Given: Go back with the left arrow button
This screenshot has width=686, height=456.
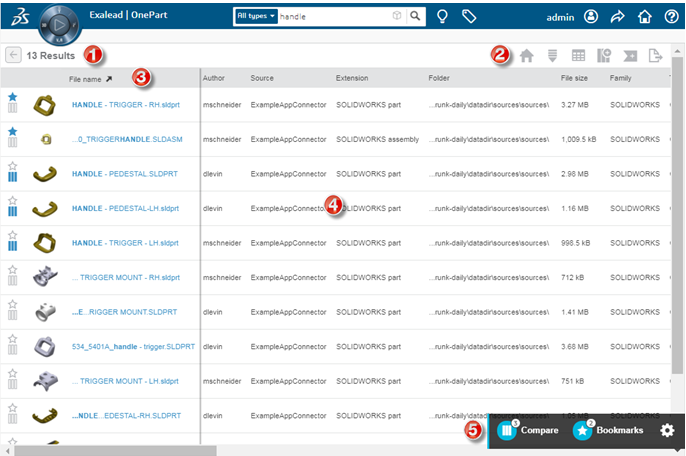Looking at the screenshot, I should point(13,55).
